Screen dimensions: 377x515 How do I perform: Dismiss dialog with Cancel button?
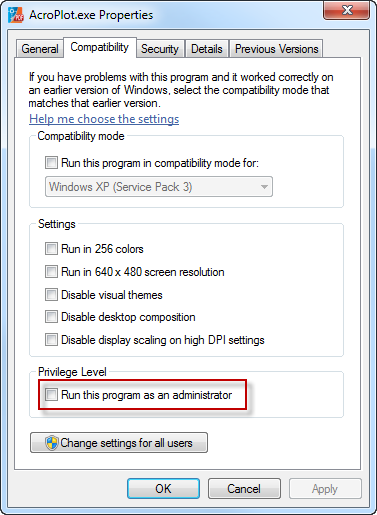point(244,489)
